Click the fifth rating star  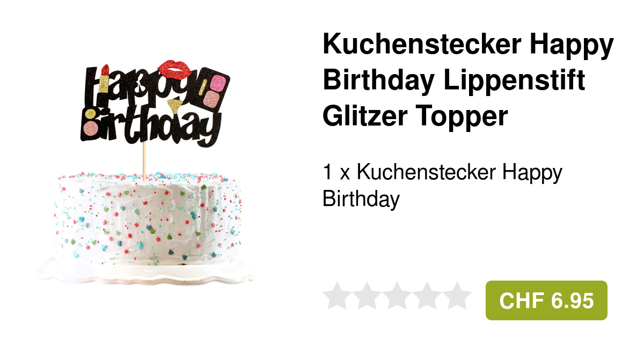(457, 295)
